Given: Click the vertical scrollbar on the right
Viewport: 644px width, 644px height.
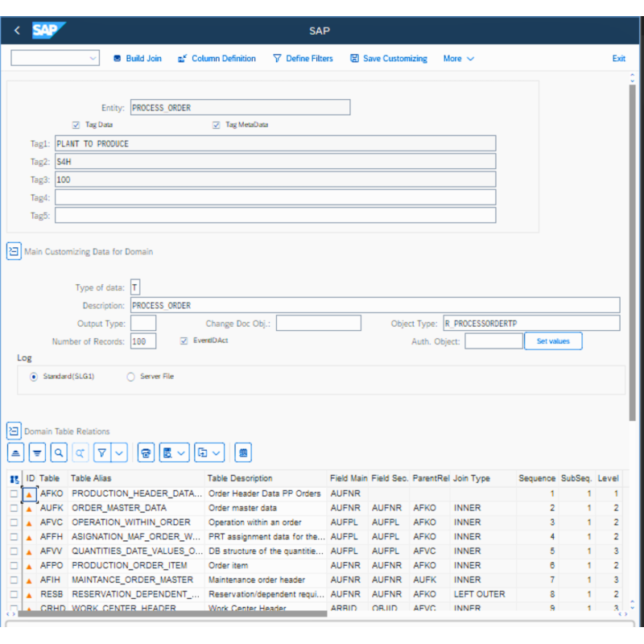Looking at the screenshot, I should pos(633,242).
